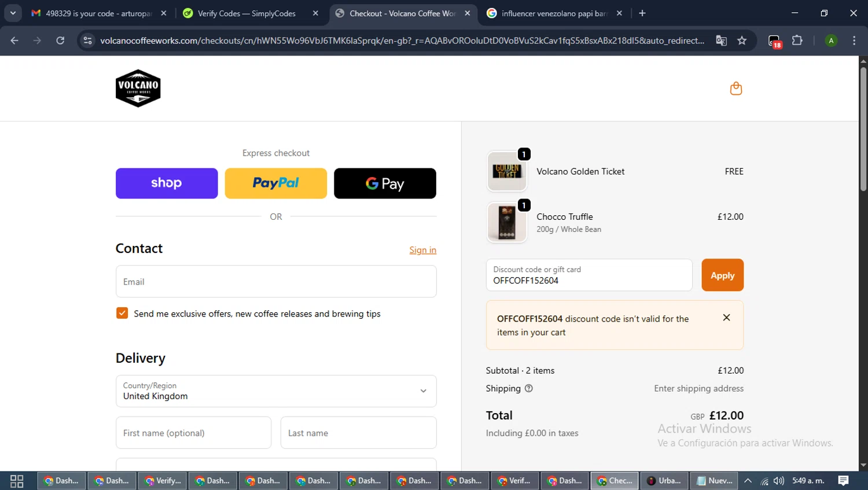Click the total price £12.00
Screen dimensions: 868x490
click(726, 415)
